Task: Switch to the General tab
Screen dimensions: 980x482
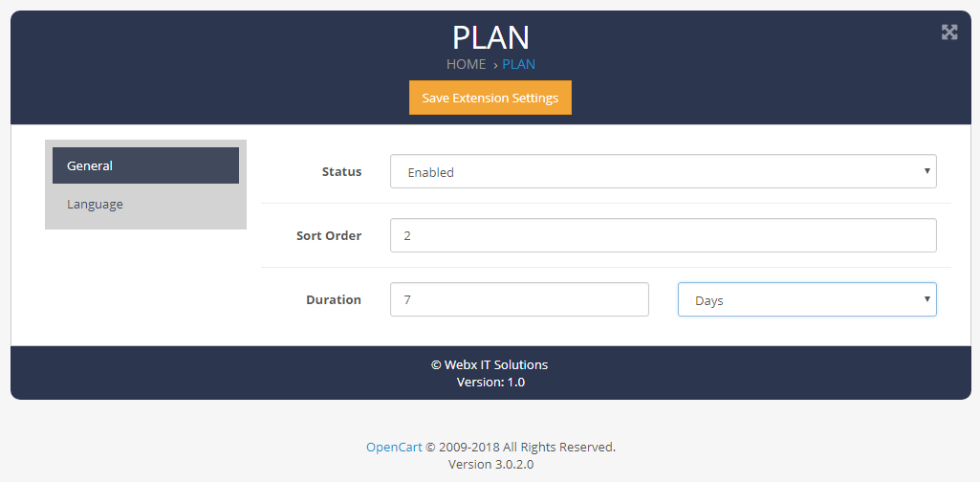Action: click(x=145, y=165)
